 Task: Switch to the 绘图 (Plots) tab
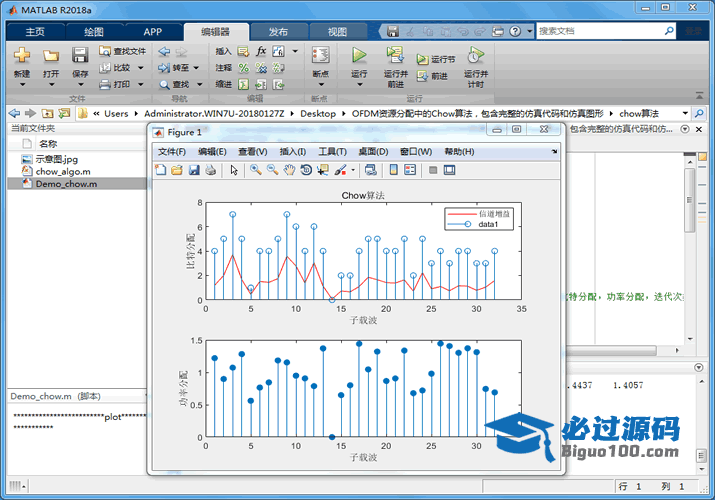click(x=94, y=31)
